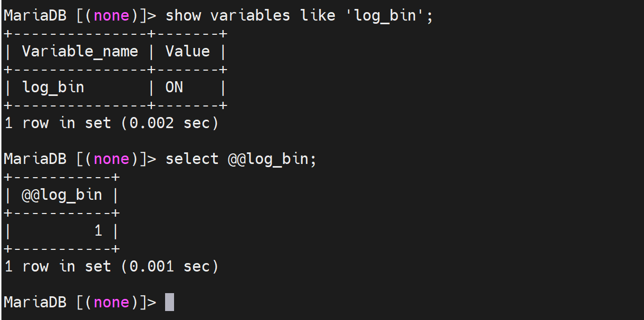
Task: Click the ON value in the result table
Action: coord(174,87)
